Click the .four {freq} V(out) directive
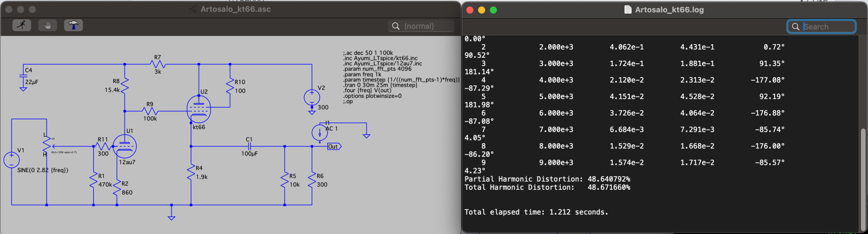 pos(367,90)
